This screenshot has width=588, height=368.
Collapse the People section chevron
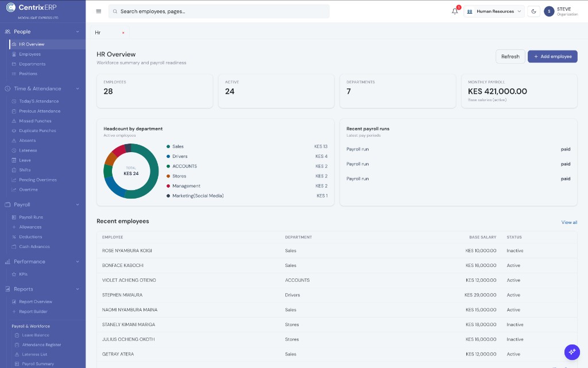point(78,32)
